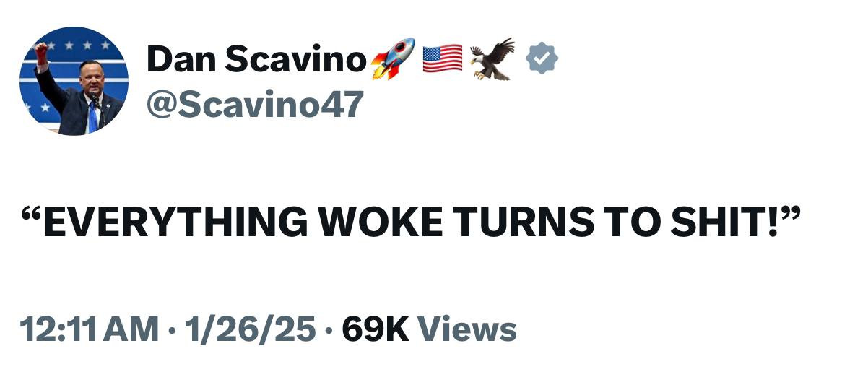This screenshot has height=377, width=868.
Task: Click the 69K view count number
Action: tap(375, 329)
